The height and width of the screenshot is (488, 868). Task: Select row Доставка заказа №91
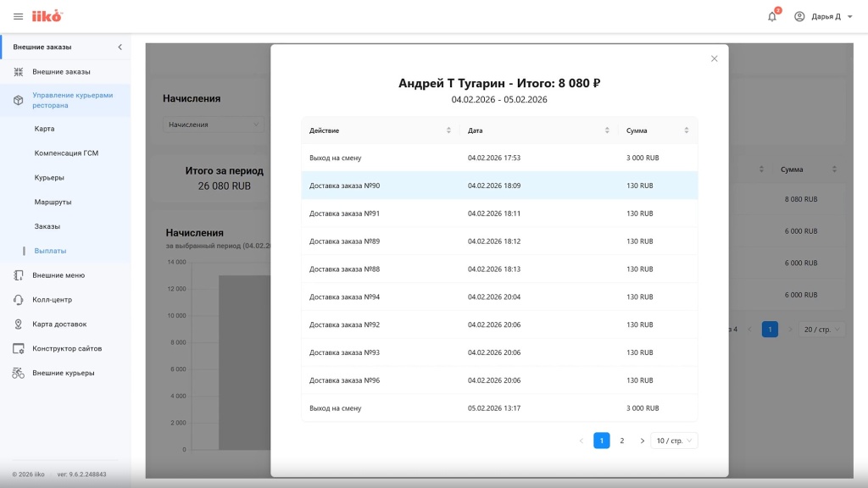pyautogui.click(x=499, y=213)
